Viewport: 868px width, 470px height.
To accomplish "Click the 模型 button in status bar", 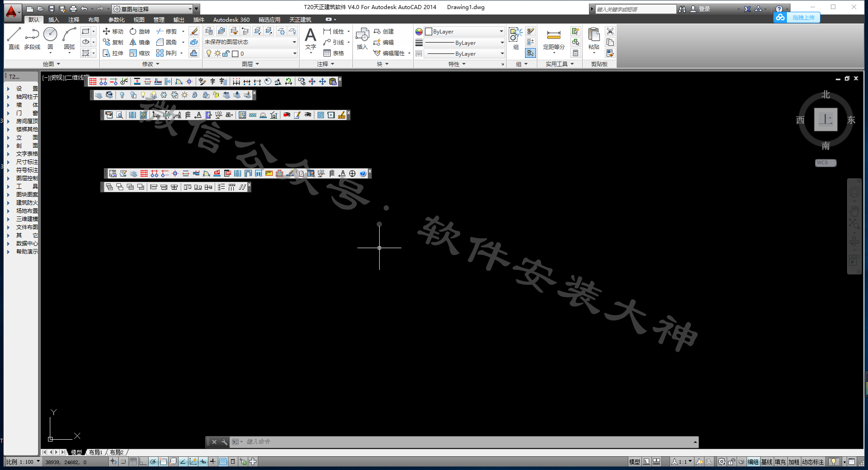I will [634, 462].
